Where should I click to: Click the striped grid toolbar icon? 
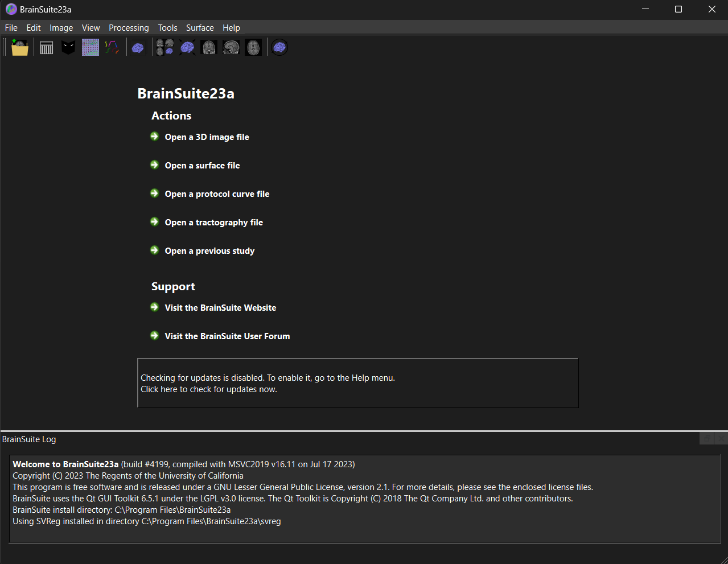click(47, 47)
